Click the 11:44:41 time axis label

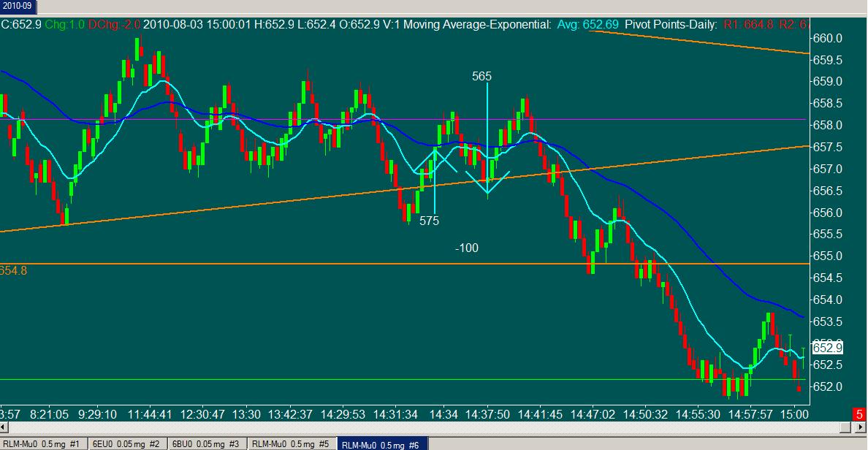pyautogui.click(x=150, y=414)
